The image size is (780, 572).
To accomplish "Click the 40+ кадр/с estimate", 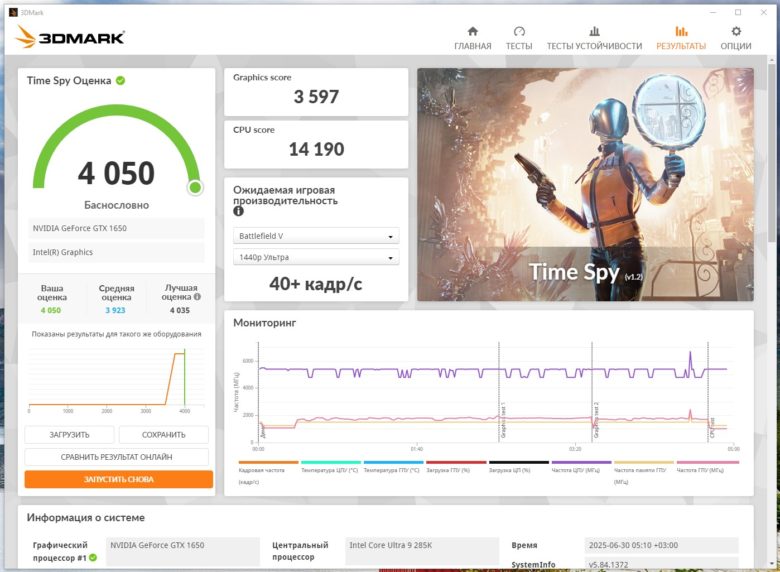I will 316,284.
